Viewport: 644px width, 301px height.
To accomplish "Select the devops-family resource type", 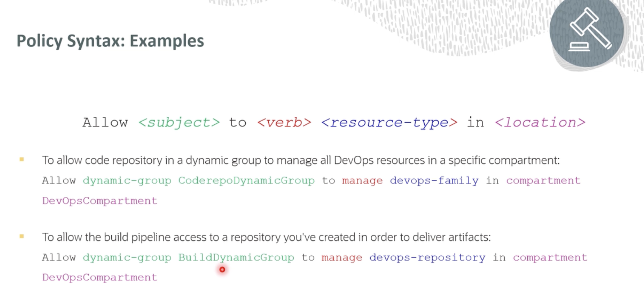I will click(434, 181).
